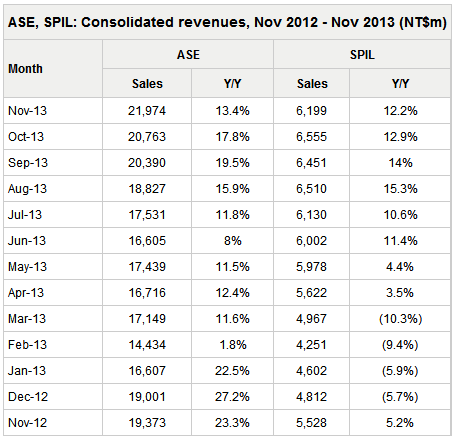Image resolution: width=455 pixels, height=438 pixels.
Task: Select the Aug-13 month cell
Action: pos(27,188)
